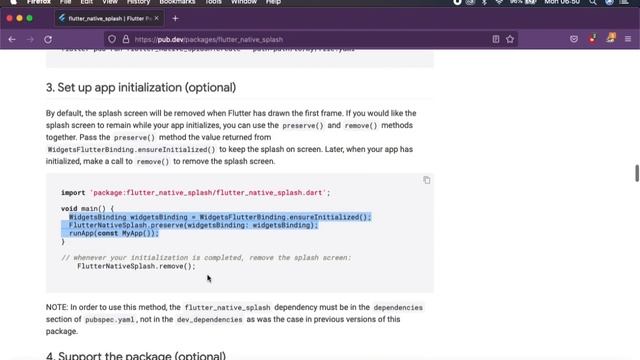Close the flutter_native_splash tab
640x360 pixels.
tap(156, 18)
